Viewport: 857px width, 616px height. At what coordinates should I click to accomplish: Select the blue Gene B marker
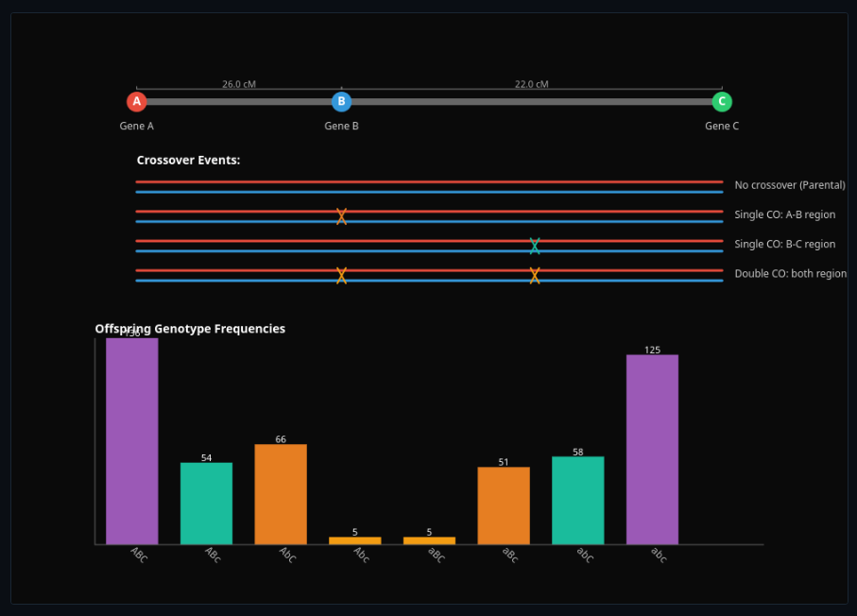[x=341, y=102]
